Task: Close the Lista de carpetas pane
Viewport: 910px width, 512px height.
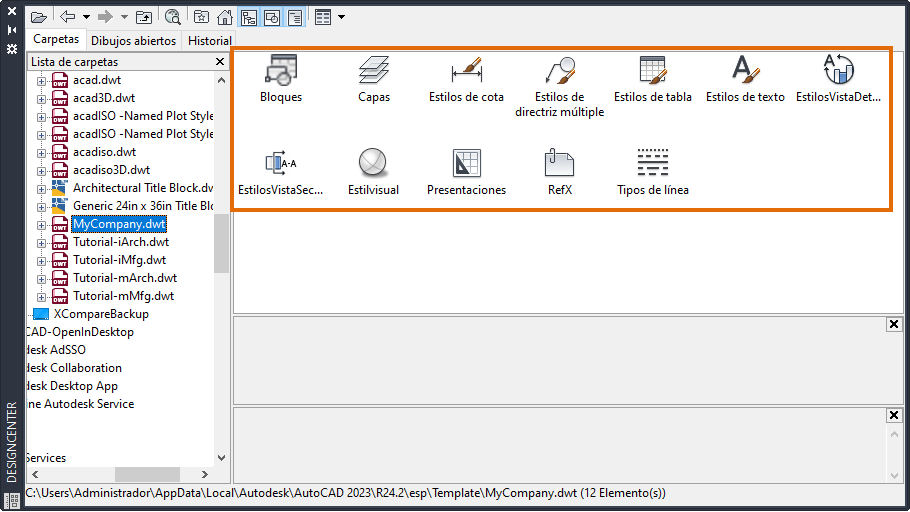Action: tap(220, 62)
